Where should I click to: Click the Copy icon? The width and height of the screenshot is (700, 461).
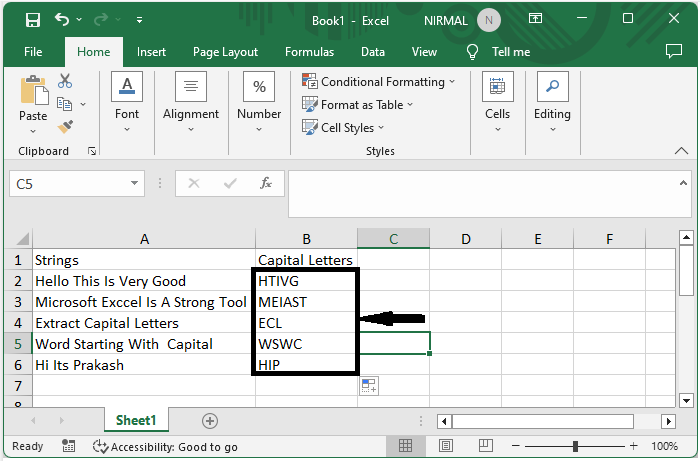65,104
